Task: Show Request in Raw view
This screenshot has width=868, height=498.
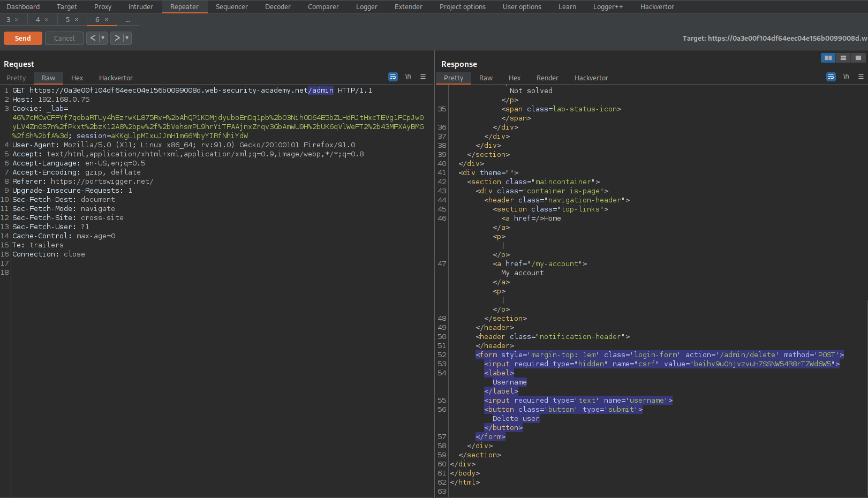Action: tap(49, 78)
